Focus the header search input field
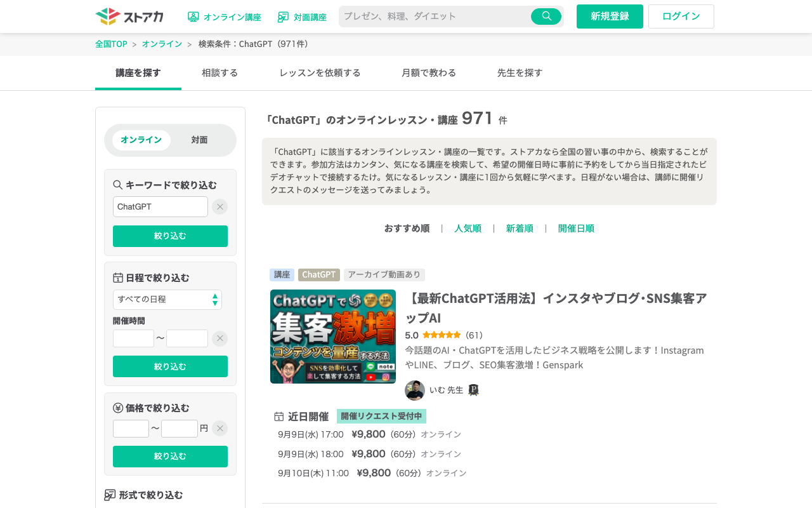The image size is (812, 508). pyautogui.click(x=435, y=17)
